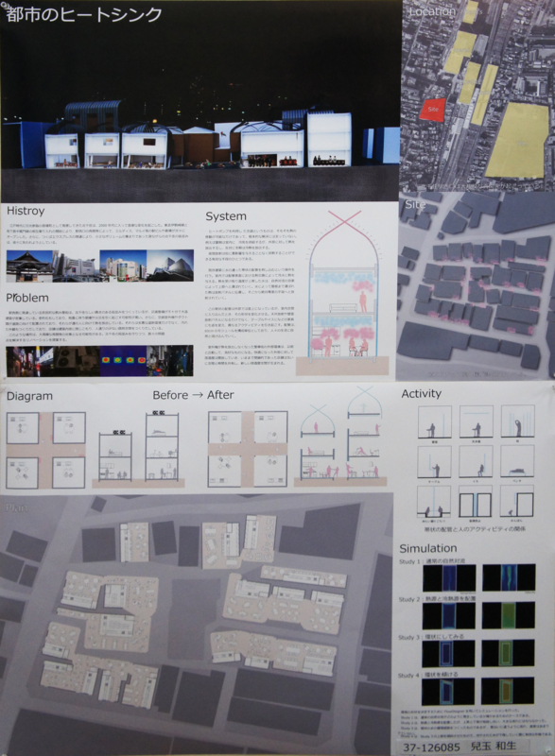
Task: Click the Diagram section heading
Action: [29, 396]
